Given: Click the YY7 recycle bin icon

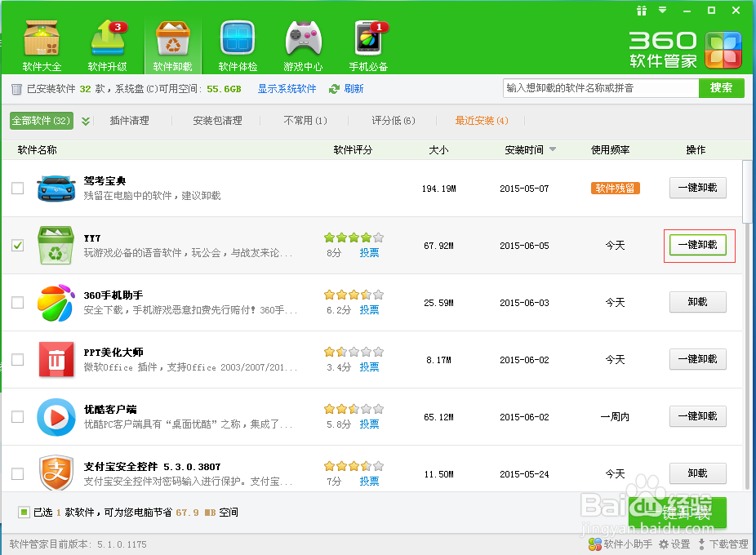Looking at the screenshot, I should [56, 246].
